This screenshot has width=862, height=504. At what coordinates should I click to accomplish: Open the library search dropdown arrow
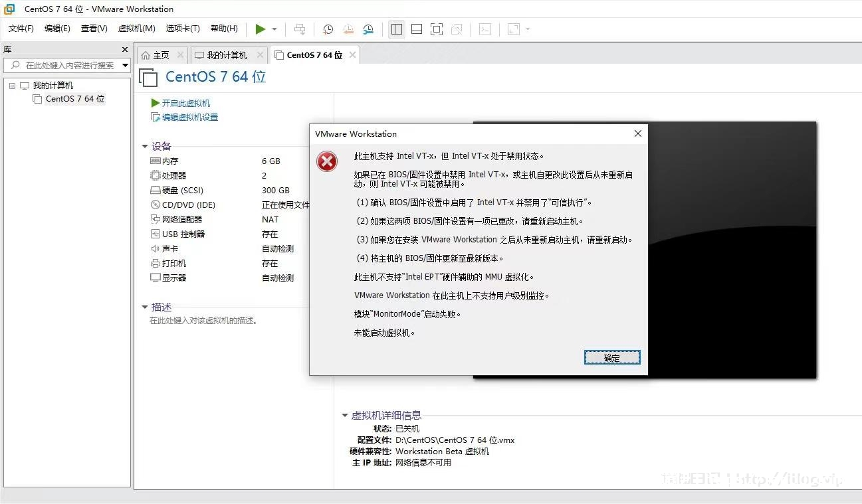coord(126,65)
